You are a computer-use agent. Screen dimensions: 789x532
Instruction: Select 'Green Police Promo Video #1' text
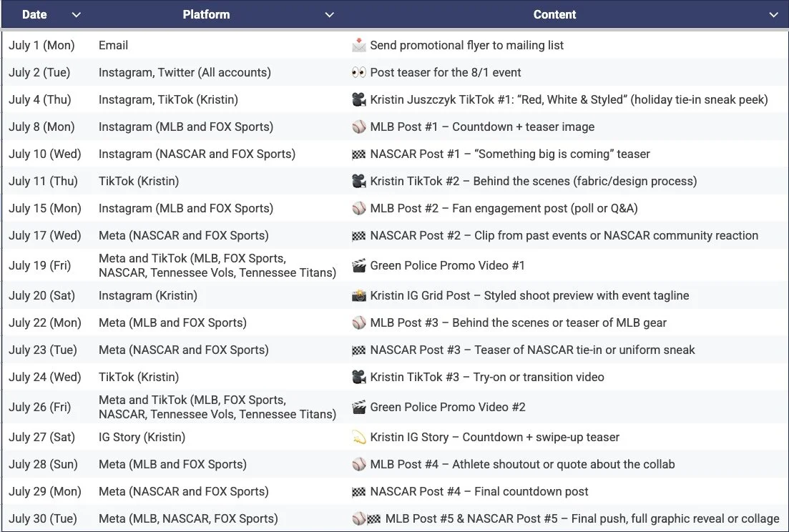[x=447, y=265]
